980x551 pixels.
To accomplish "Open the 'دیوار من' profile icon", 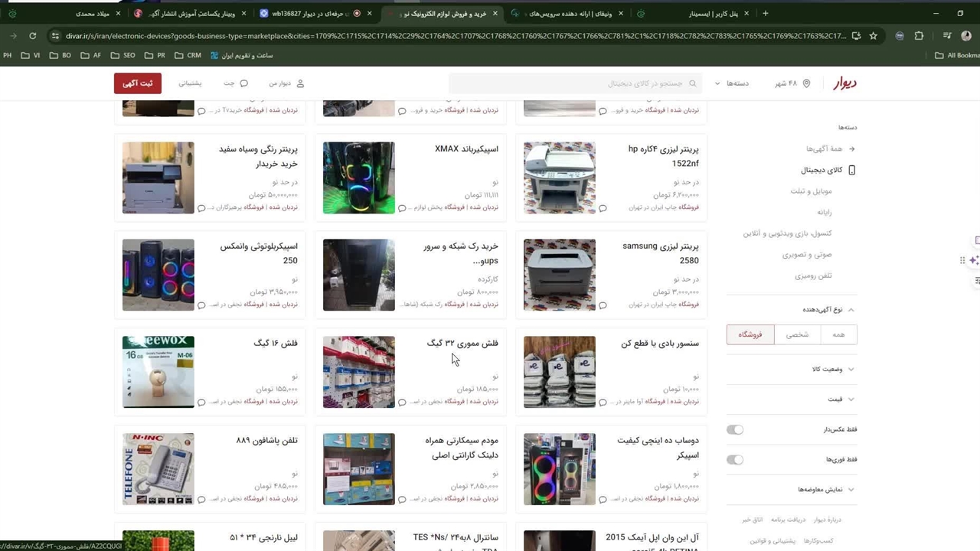I will (300, 83).
